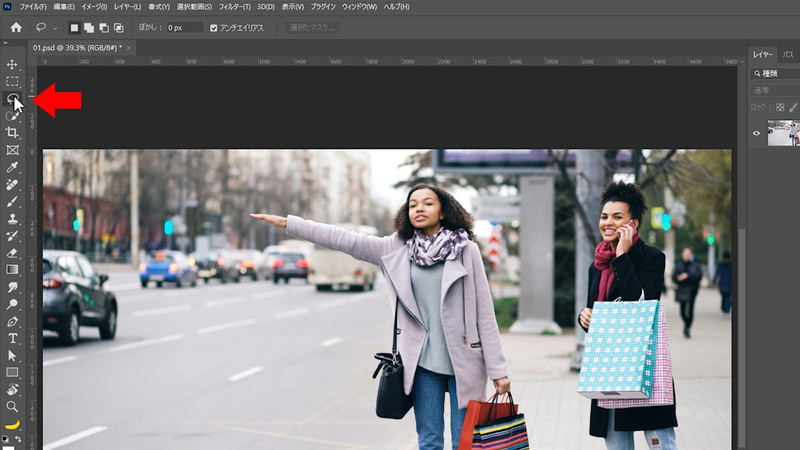The image size is (800, 450).
Task: Close the 01.psd document tab
Action: pos(129,48)
